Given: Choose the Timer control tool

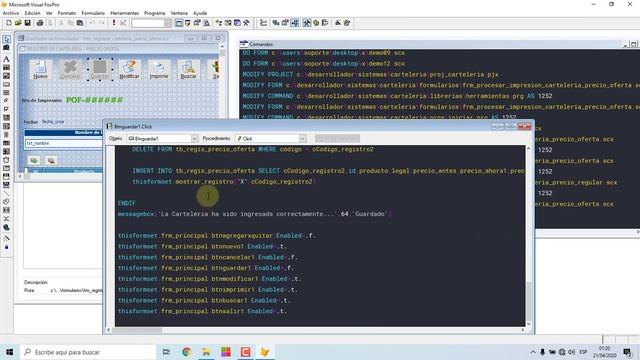Looking at the screenshot, I should 7,160.
